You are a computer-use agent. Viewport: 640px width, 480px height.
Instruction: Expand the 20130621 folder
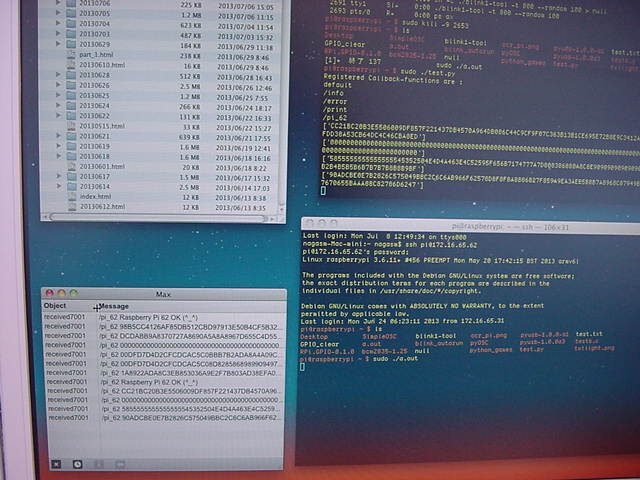coord(58,136)
